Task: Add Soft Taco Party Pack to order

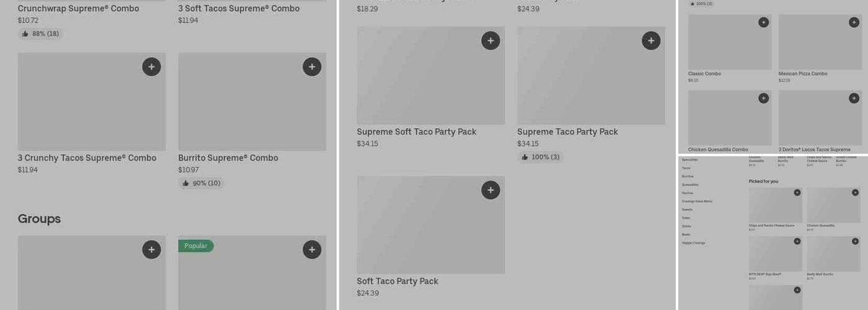Action: (490, 190)
